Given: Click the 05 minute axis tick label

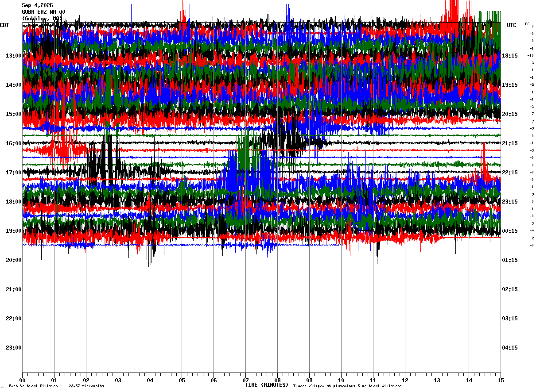Looking at the screenshot, I should 182,380.
